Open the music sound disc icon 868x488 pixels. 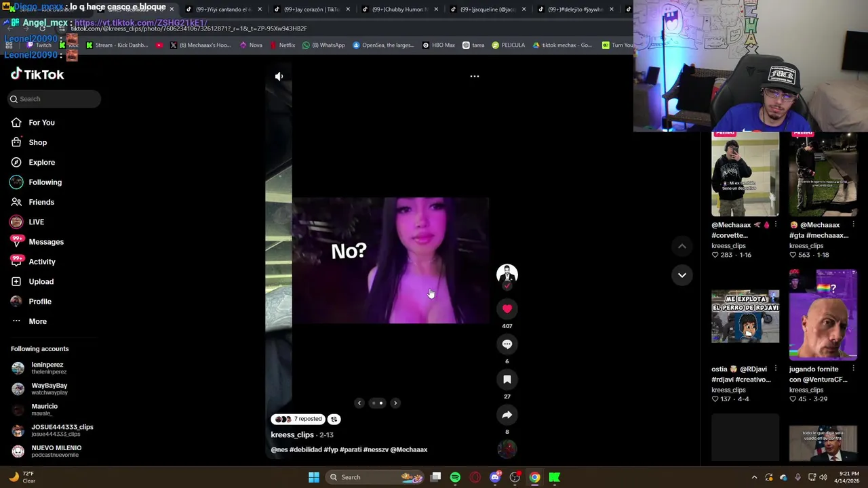pyautogui.click(x=507, y=449)
